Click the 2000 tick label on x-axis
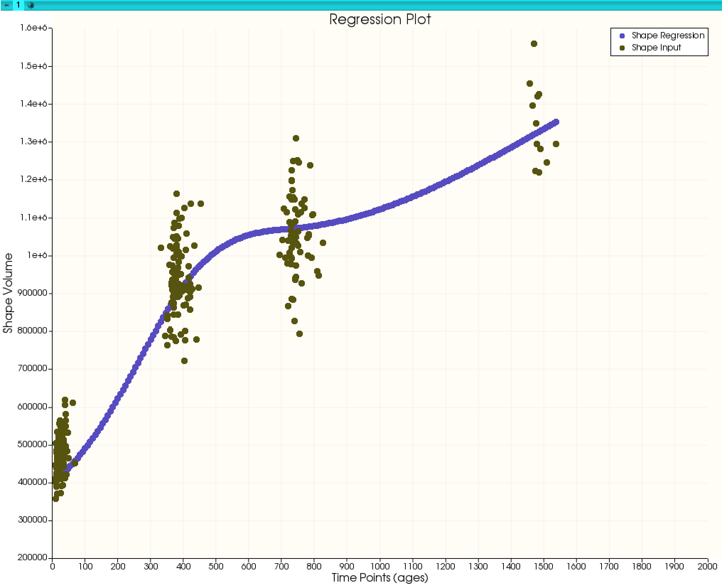 pyautogui.click(x=707, y=566)
